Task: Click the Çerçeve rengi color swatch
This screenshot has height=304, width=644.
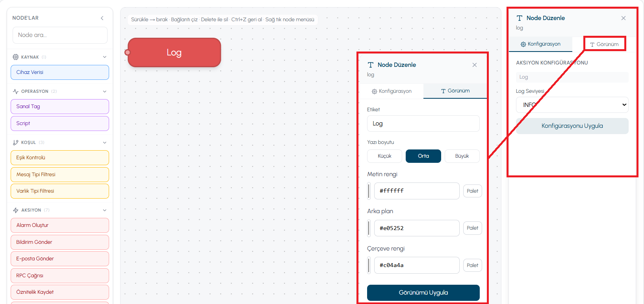Action: pos(369,265)
